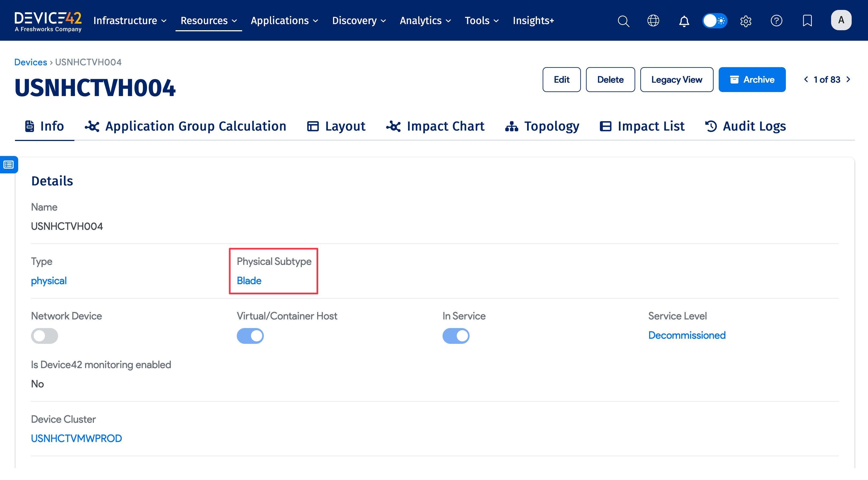
Task: Expand the Discovery dropdown menu
Action: pyautogui.click(x=359, y=21)
